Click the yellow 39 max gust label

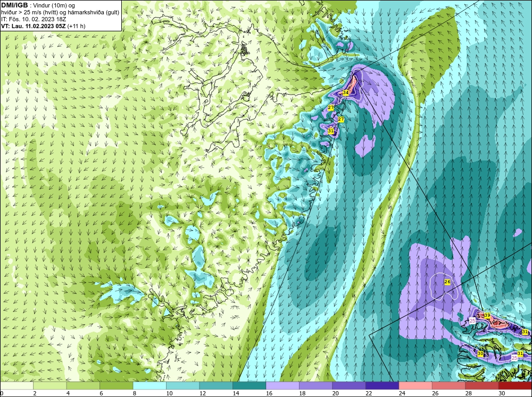[487, 315]
